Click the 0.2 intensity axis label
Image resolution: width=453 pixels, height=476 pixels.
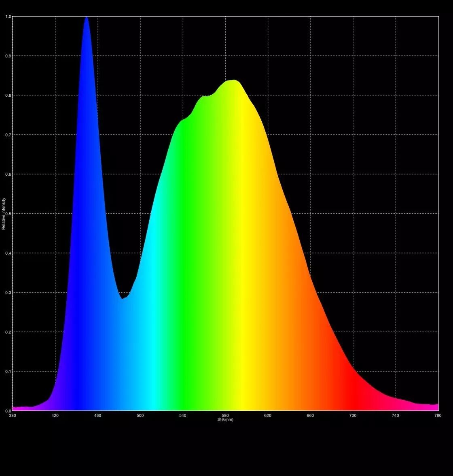click(8, 332)
